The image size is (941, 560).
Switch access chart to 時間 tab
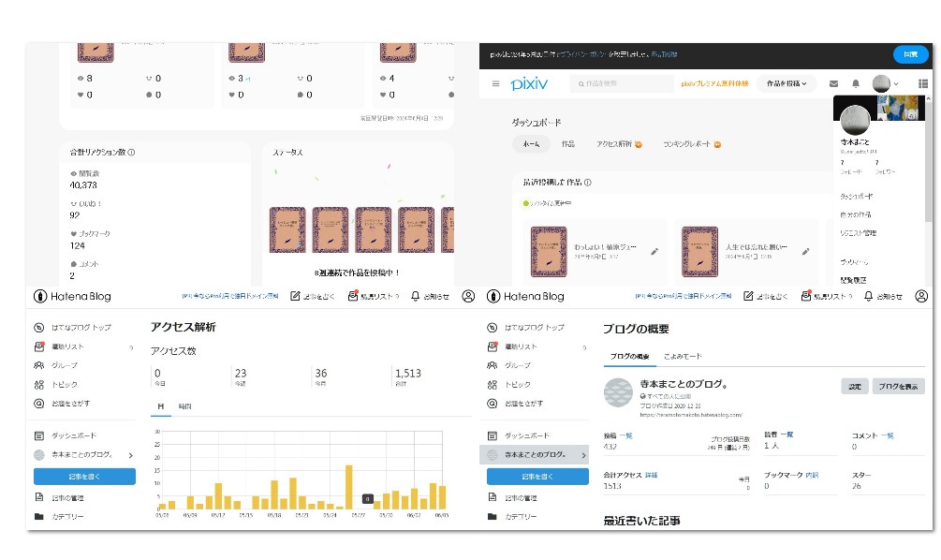click(x=184, y=406)
